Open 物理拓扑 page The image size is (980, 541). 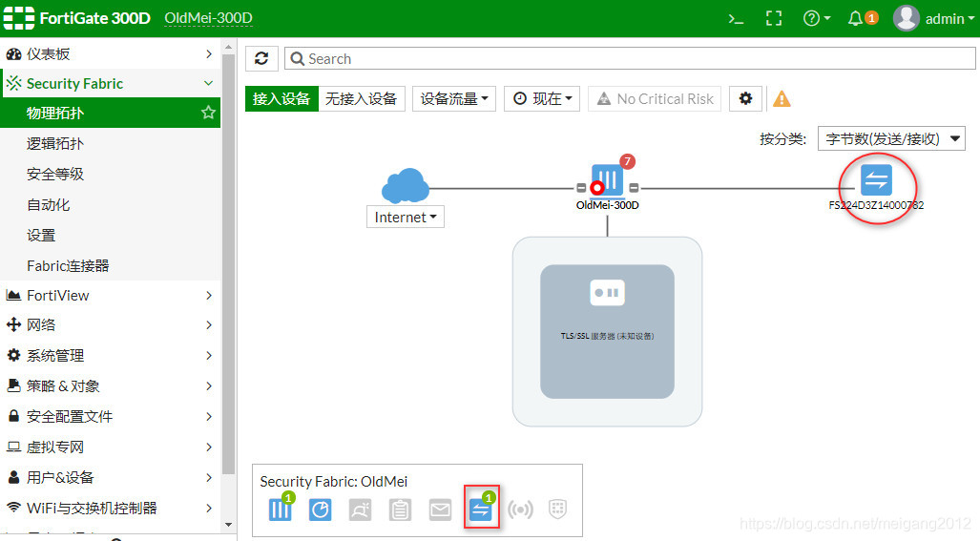click(110, 114)
